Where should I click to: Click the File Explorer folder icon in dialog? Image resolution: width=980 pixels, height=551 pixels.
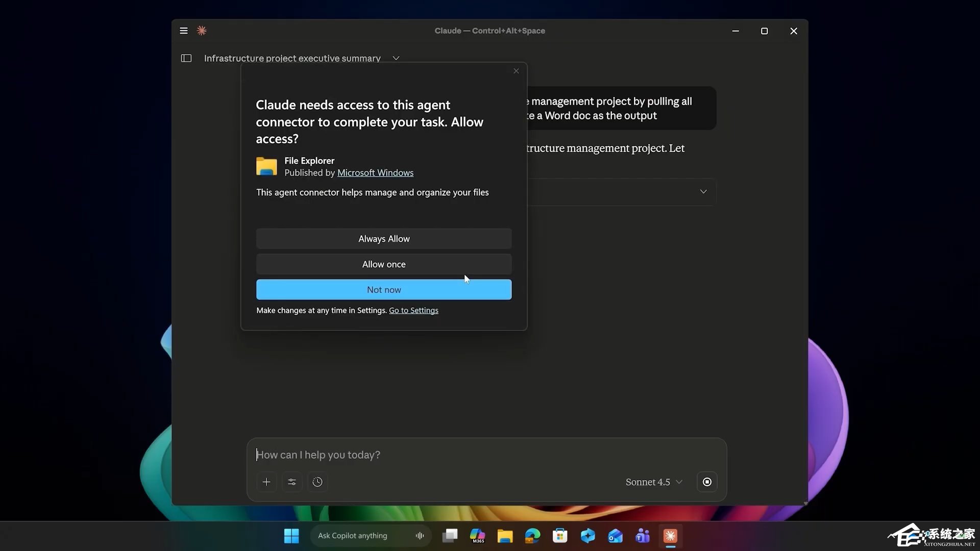(x=266, y=166)
